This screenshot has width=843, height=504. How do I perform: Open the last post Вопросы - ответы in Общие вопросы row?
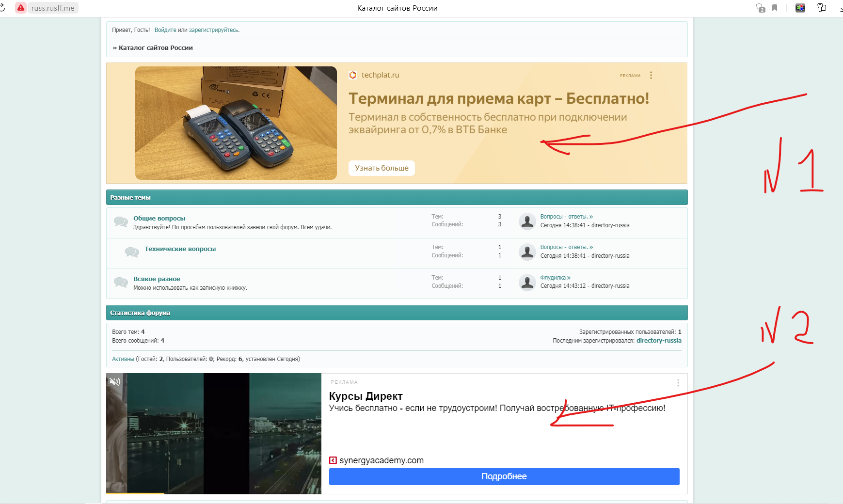(x=567, y=217)
